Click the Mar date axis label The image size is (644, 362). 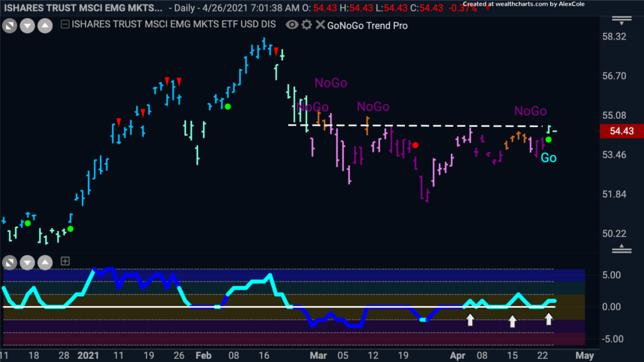[x=318, y=356]
